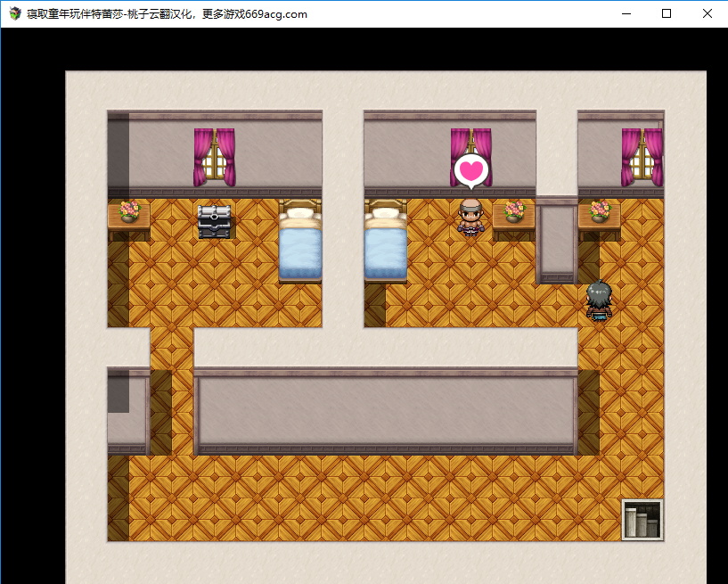Open the silver treasure chest
The image size is (728, 584).
tap(214, 222)
